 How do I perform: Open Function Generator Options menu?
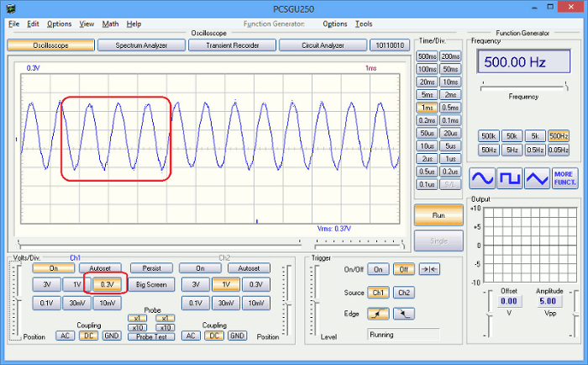point(335,24)
